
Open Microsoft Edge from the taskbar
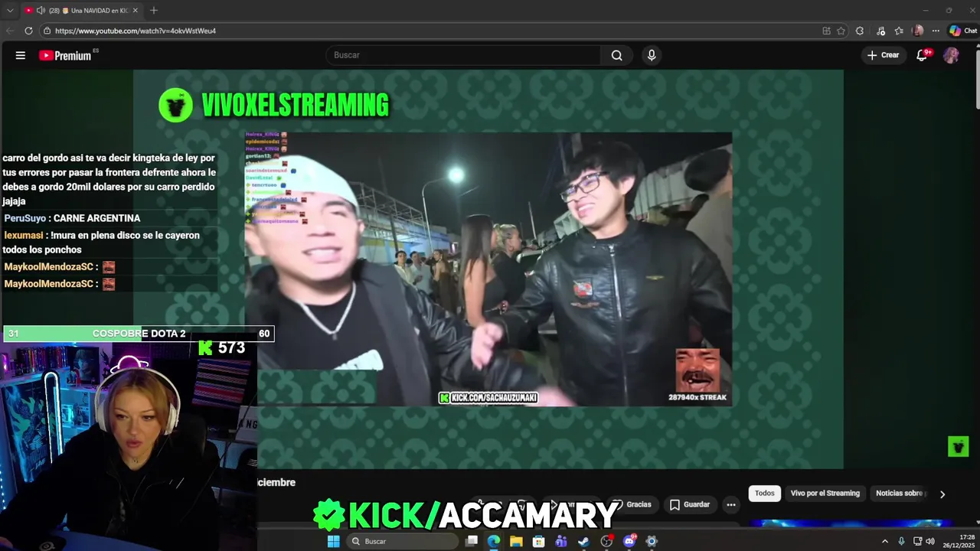click(x=494, y=541)
